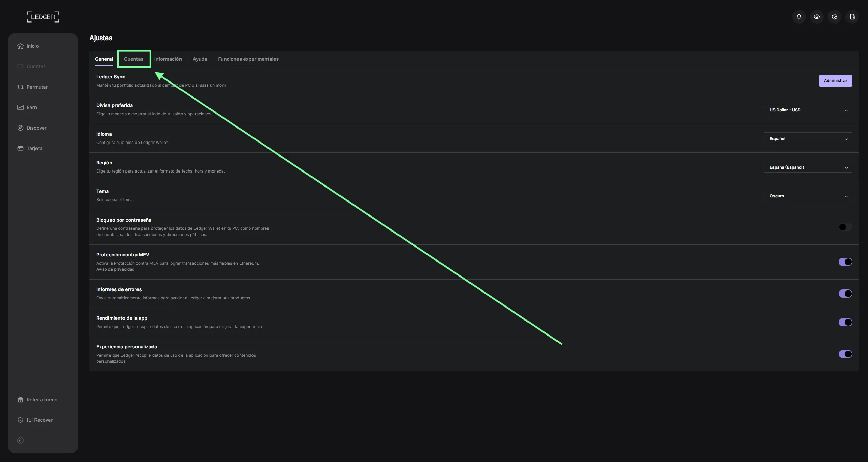Click the Idioma setting title
868x462 pixels.
104,134
